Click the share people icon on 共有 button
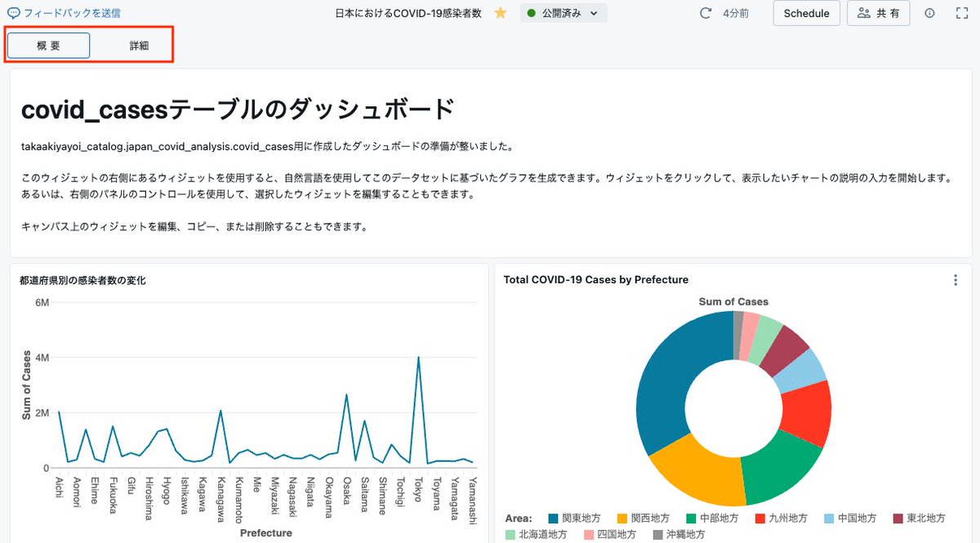 (862, 13)
